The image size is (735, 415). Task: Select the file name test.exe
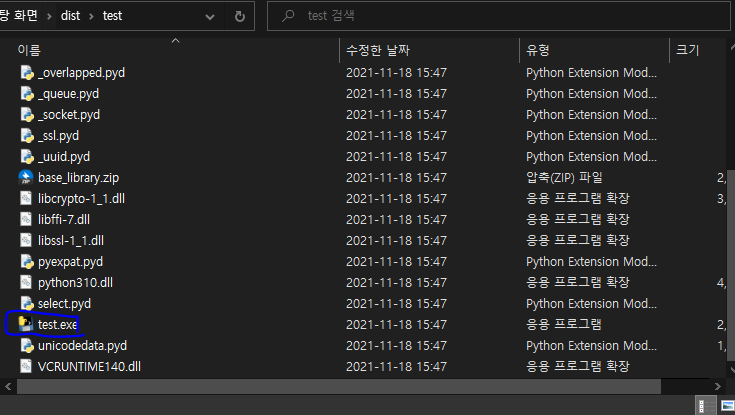[57, 324]
